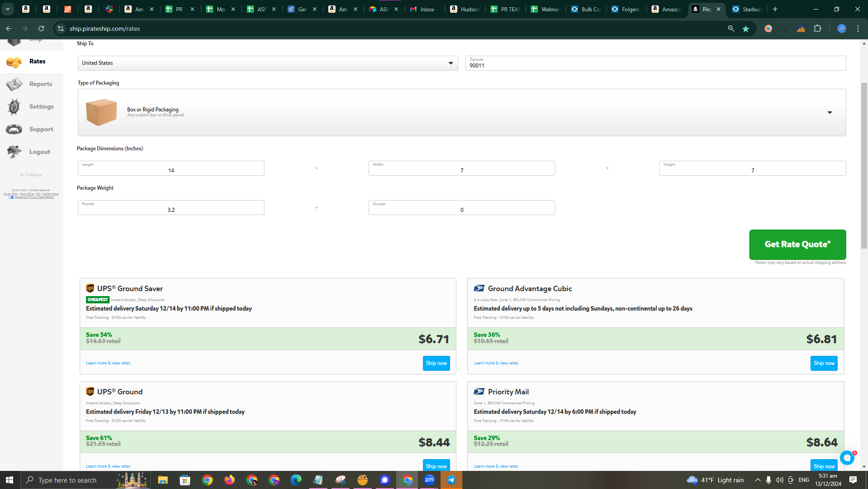868x489 pixels.
Task: Open the Chrome three-dot menu
Action: [x=858, y=29]
